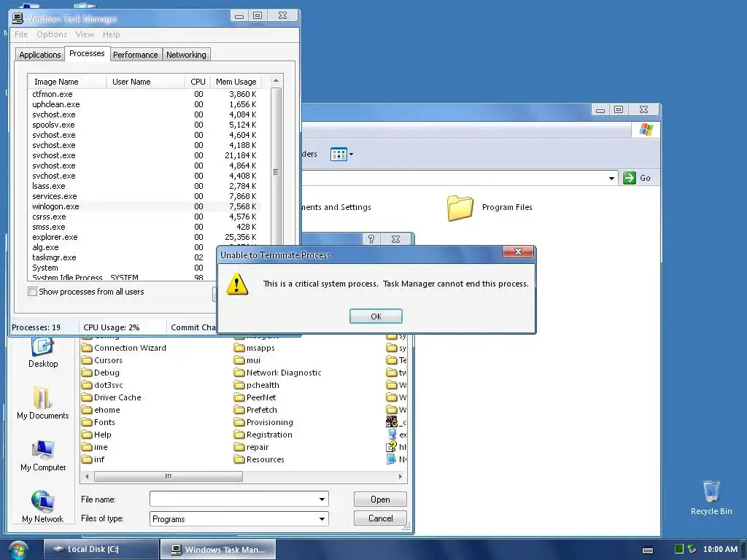Select the Network Diagnostic folder
This screenshot has width=747, height=560.
(278, 373)
